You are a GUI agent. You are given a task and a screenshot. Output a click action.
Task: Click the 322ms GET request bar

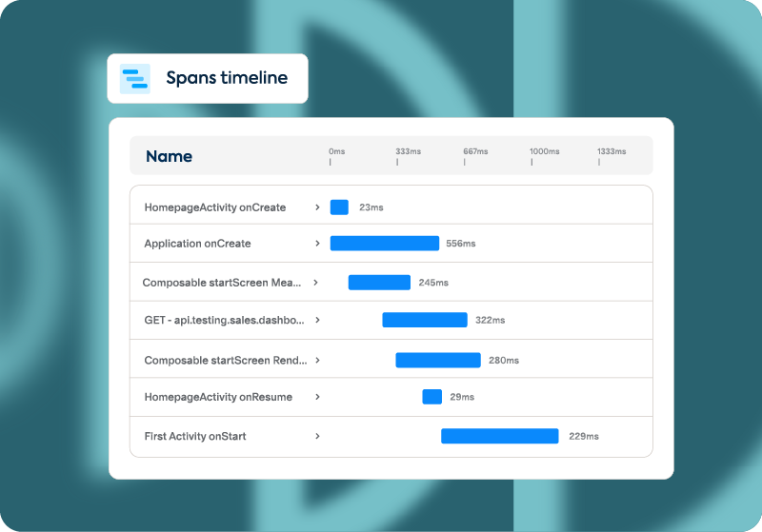tap(425, 320)
